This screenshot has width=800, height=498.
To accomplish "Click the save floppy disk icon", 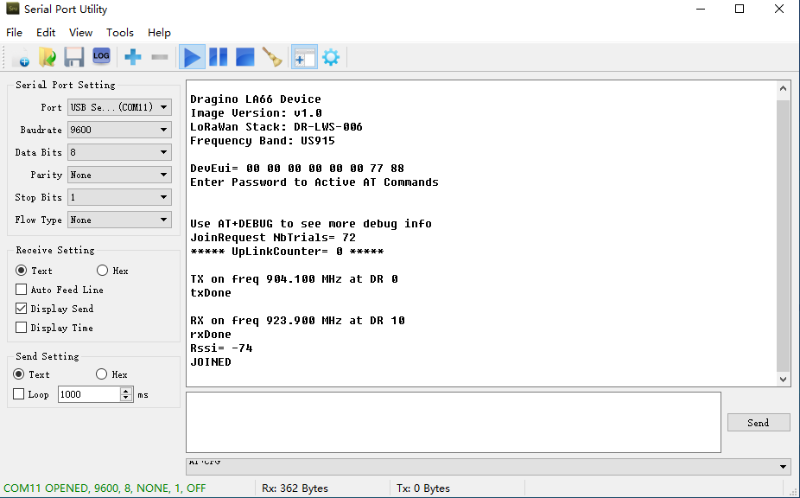I will pyautogui.click(x=74, y=57).
